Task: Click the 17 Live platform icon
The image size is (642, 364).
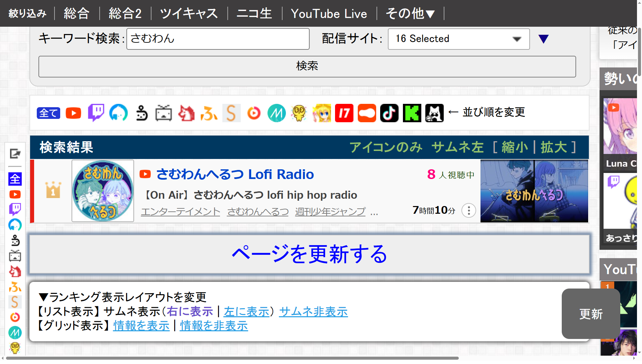Action: click(344, 113)
